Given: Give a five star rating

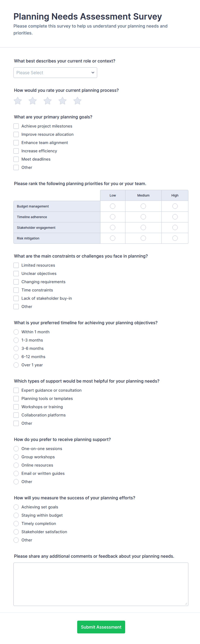Looking at the screenshot, I should 77,101.
